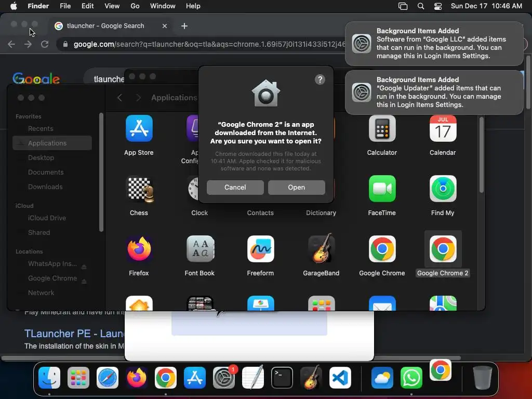Open App Store from the Dock
This screenshot has width=532, height=399.
click(x=195, y=378)
